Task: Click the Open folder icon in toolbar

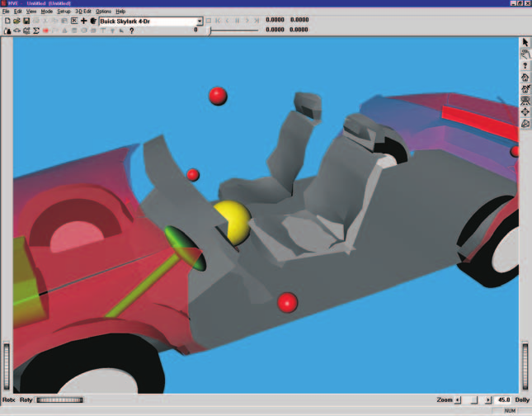Action: (16, 21)
